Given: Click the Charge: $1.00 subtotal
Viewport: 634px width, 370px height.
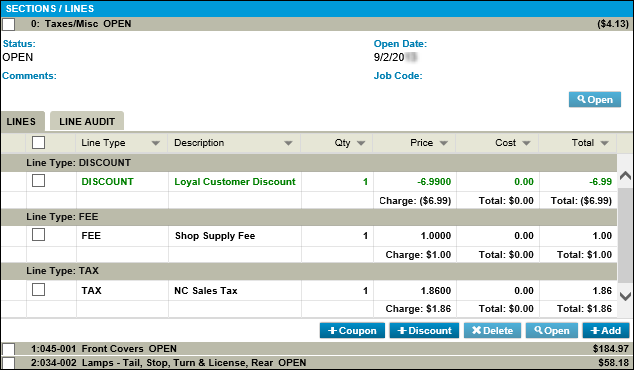Looking at the screenshot, I should click(x=418, y=255).
